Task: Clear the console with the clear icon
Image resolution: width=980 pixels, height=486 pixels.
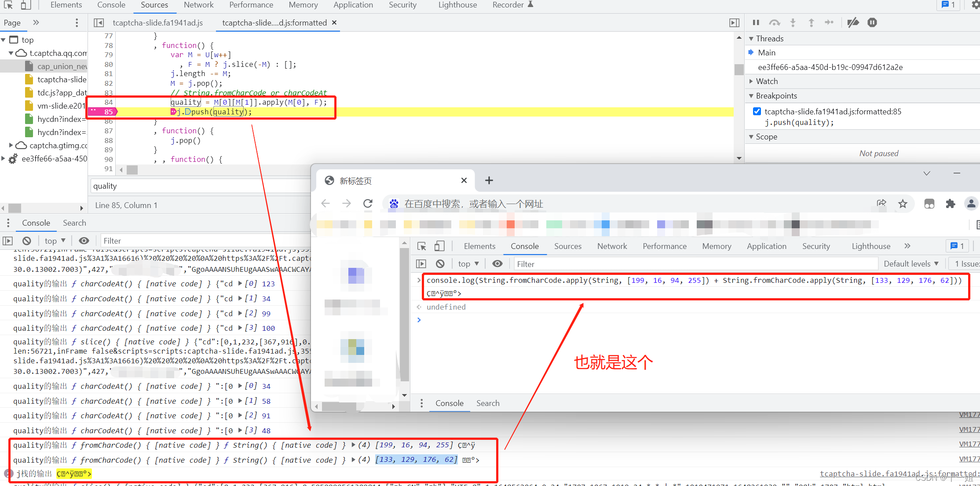Action: 27,241
